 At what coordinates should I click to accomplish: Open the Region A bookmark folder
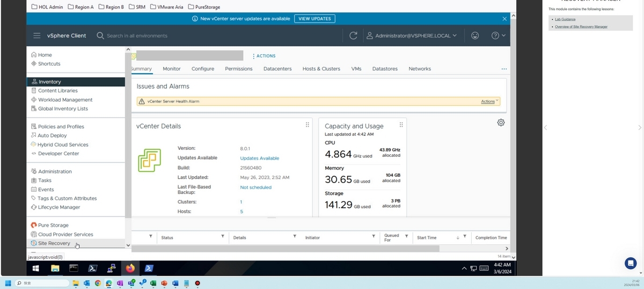click(x=81, y=7)
